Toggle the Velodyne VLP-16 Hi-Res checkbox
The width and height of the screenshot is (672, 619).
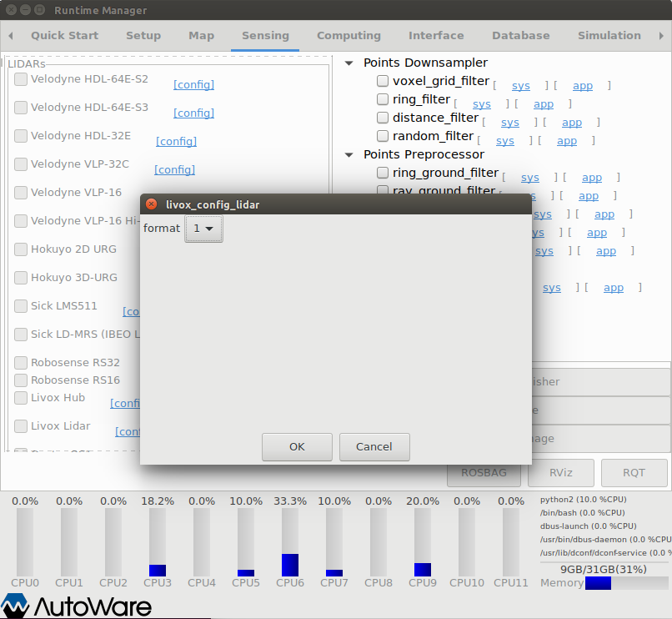(21, 220)
